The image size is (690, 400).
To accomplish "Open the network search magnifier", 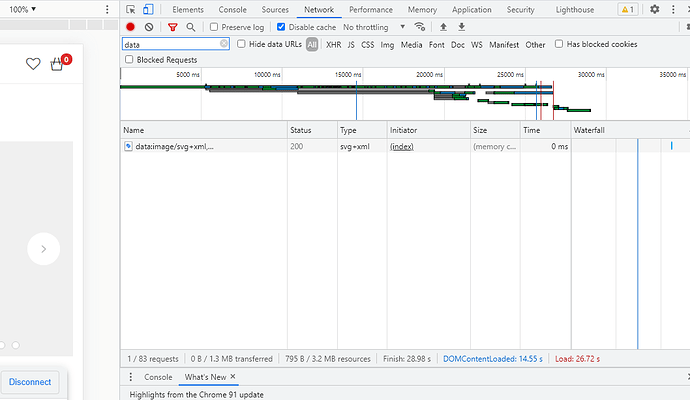I will click(x=191, y=27).
